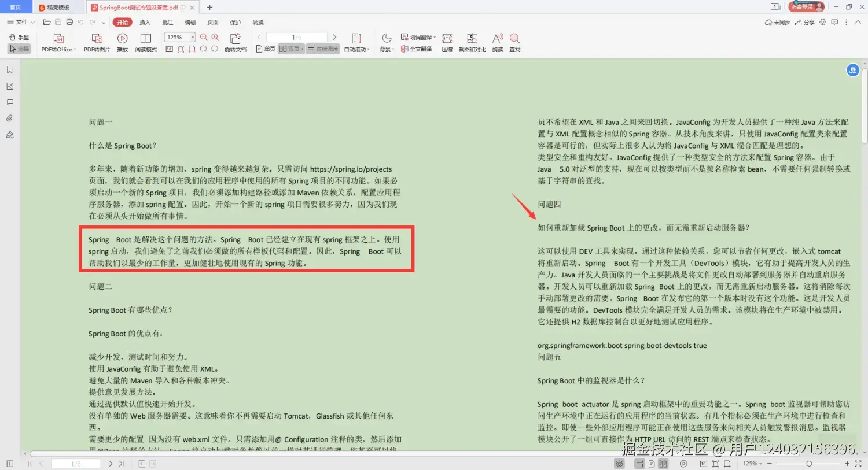The height and width of the screenshot is (470, 868).
Task: Open the feedback chat bubble icon
Action: 834,22
